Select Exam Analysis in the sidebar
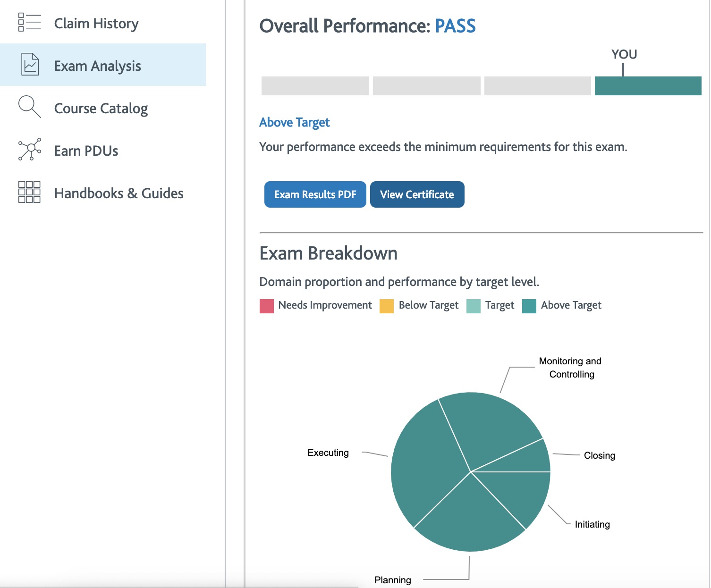The width and height of the screenshot is (711, 588). (x=103, y=65)
